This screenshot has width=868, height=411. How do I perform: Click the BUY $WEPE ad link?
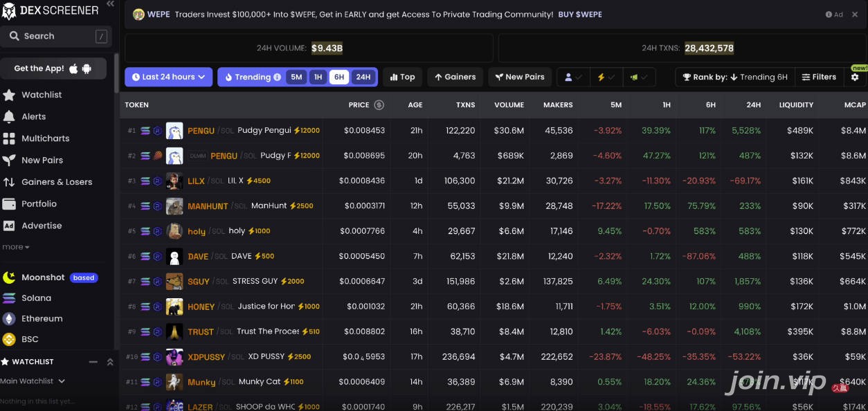[580, 15]
